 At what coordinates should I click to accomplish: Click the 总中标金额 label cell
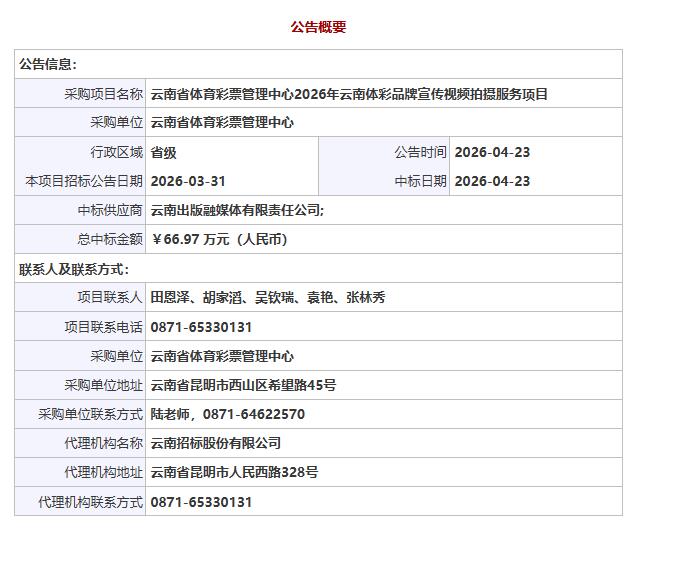(x=110, y=240)
